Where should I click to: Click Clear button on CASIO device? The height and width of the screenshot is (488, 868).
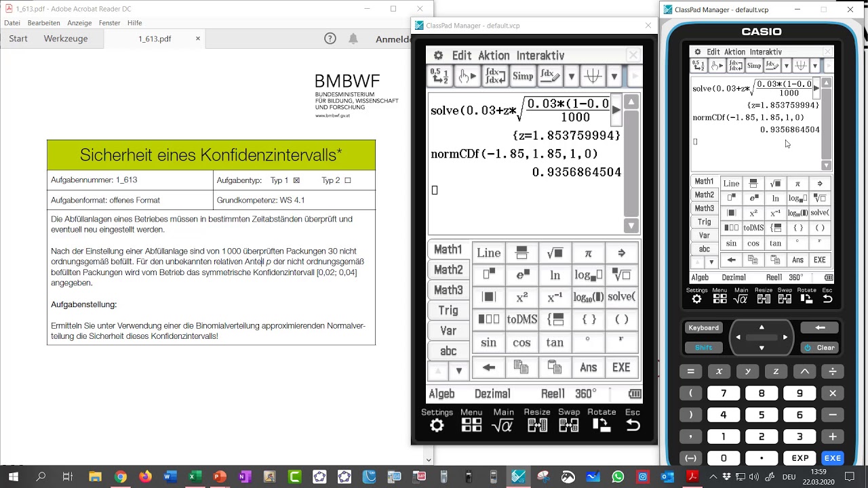pyautogui.click(x=820, y=348)
